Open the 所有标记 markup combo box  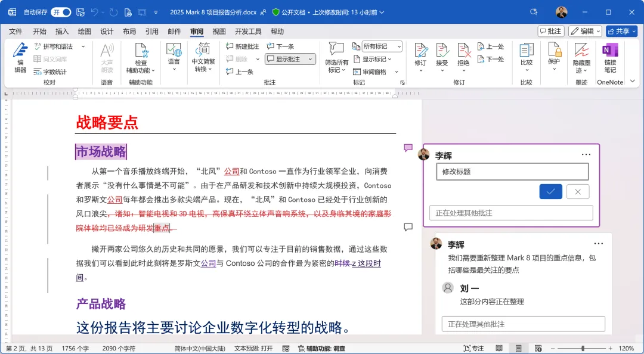click(x=382, y=47)
